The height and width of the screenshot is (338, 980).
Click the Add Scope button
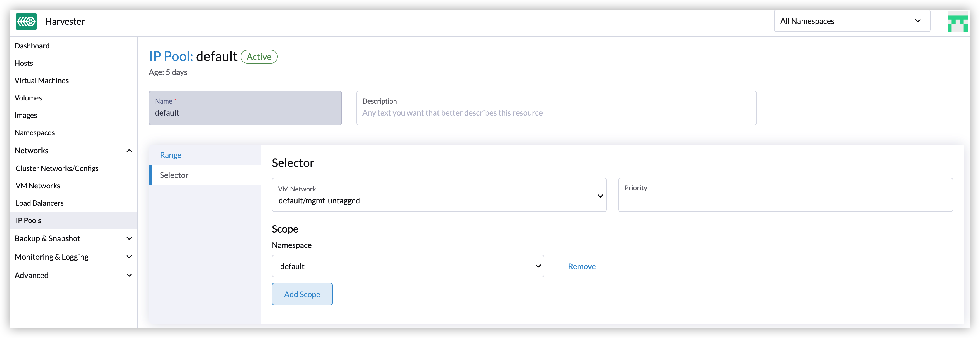coord(303,294)
